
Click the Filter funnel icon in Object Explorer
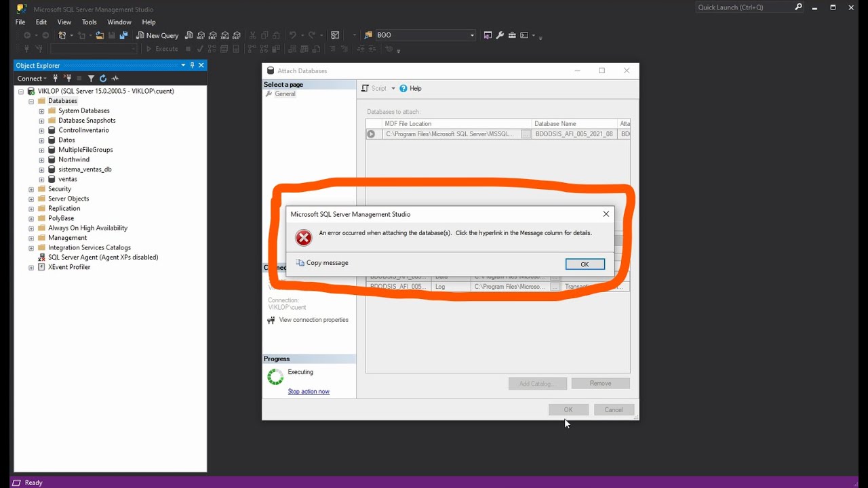coord(91,79)
